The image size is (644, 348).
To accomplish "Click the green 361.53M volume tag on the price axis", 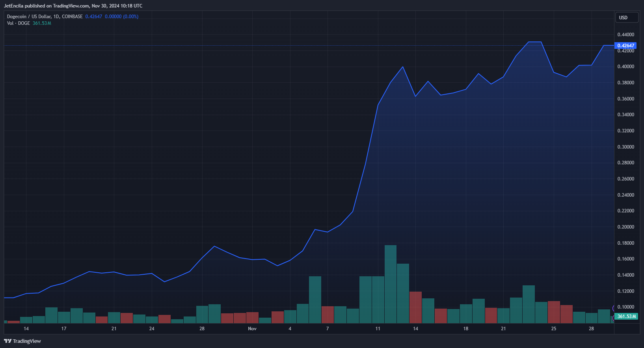I will click(x=626, y=316).
